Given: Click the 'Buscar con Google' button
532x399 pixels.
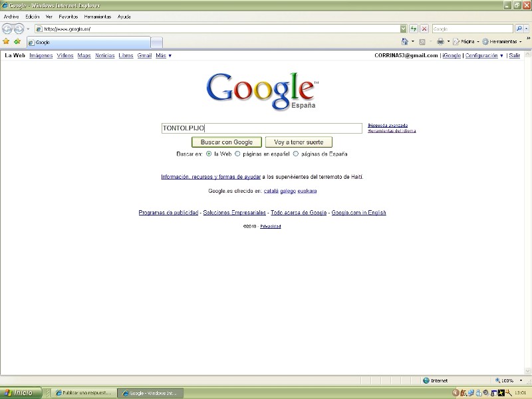Looking at the screenshot, I should tap(227, 142).
